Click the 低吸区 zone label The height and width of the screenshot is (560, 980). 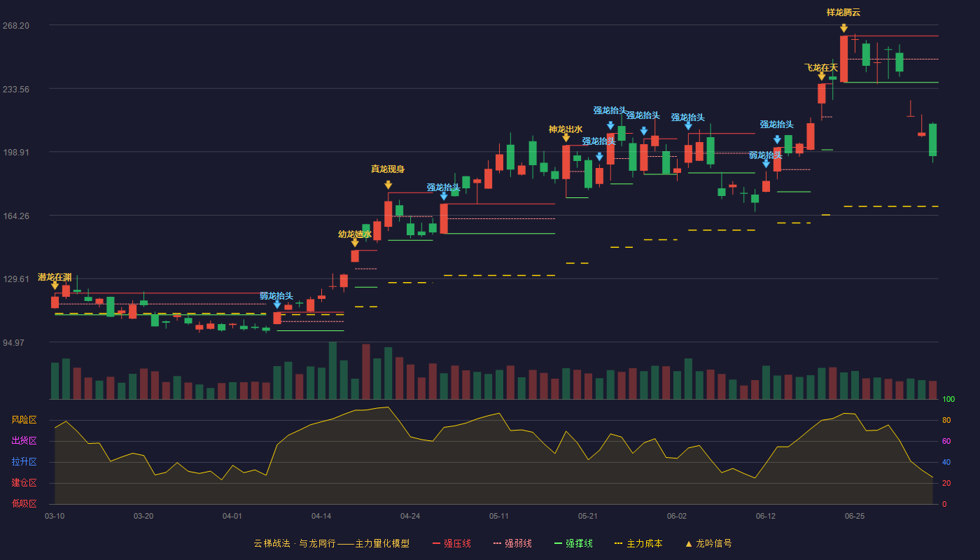tap(24, 503)
